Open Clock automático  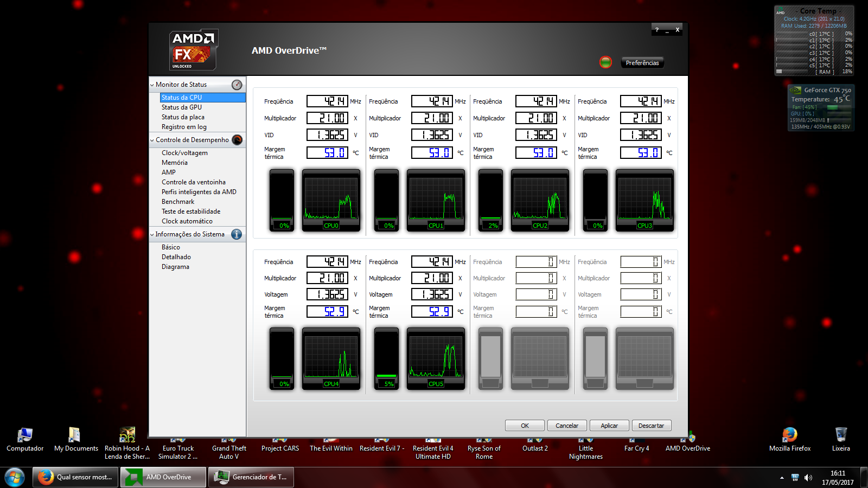pos(187,221)
